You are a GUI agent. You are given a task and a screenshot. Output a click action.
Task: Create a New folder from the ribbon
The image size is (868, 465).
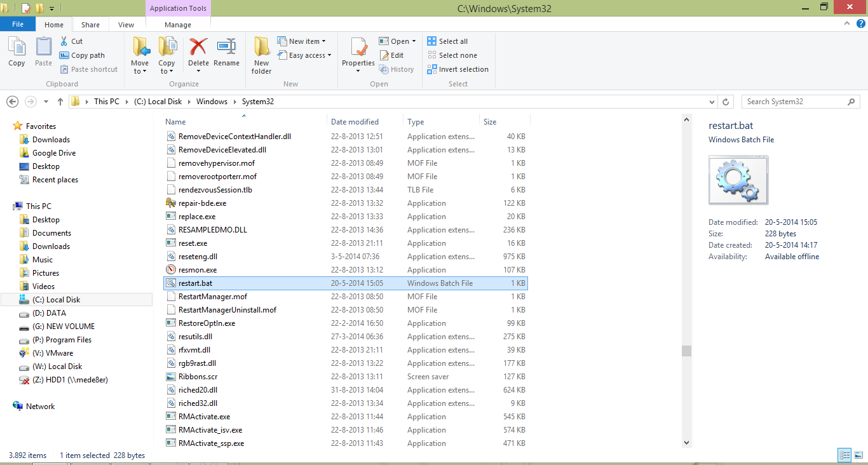click(262, 55)
